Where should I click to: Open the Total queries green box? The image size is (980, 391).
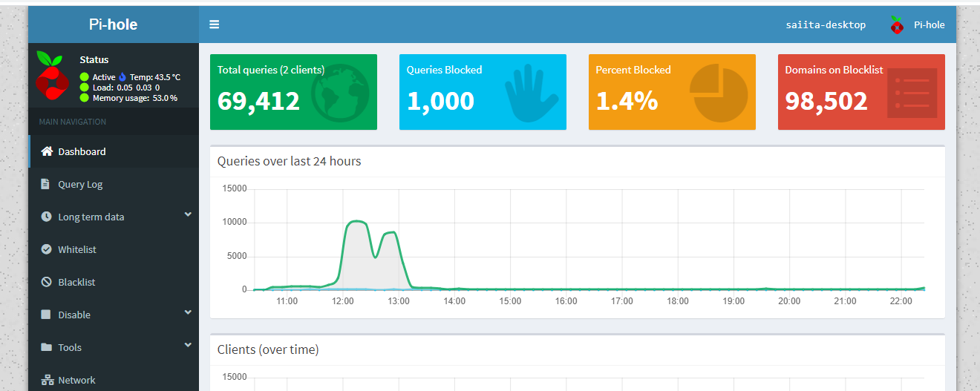click(x=293, y=92)
